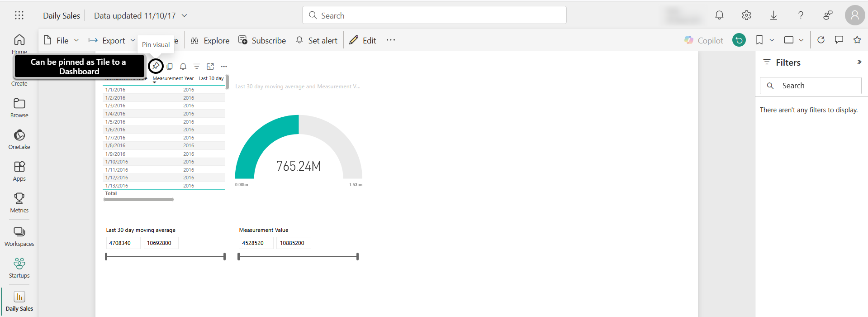This screenshot has height=317, width=868.
Task: Add report to Favorites with star
Action: [857, 40]
